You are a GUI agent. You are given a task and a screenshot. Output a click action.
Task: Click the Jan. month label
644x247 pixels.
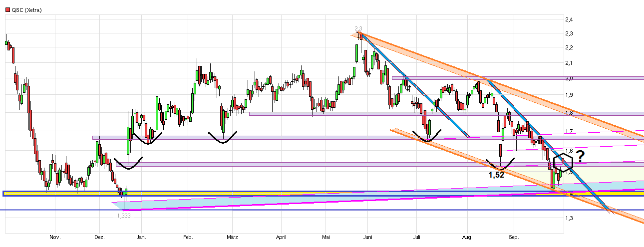coord(142,238)
